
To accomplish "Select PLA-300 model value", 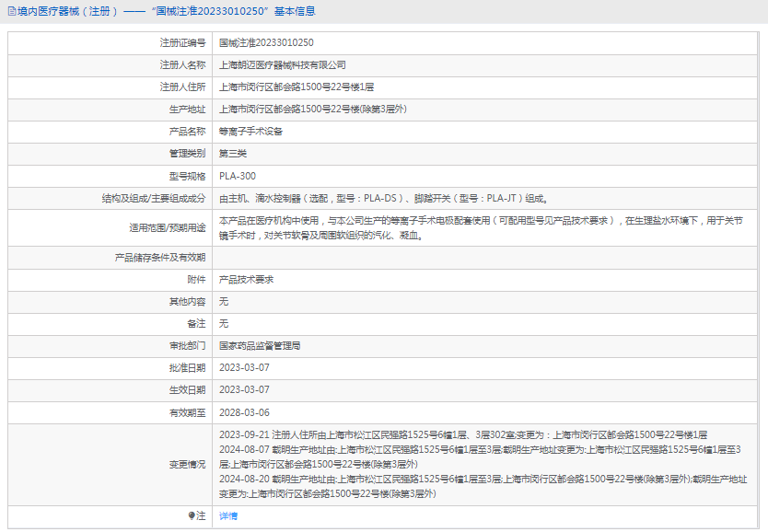I will 238,176.
